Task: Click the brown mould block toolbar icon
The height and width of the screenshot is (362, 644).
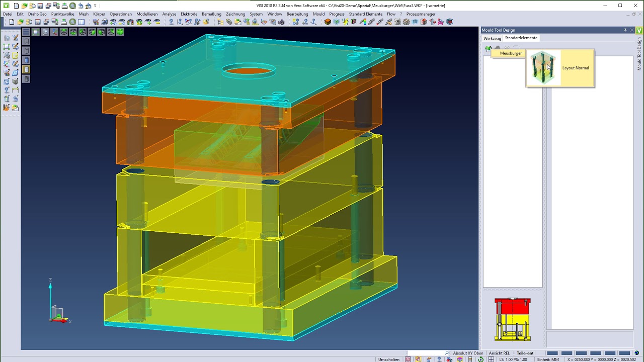Action: click(x=328, y=22)
